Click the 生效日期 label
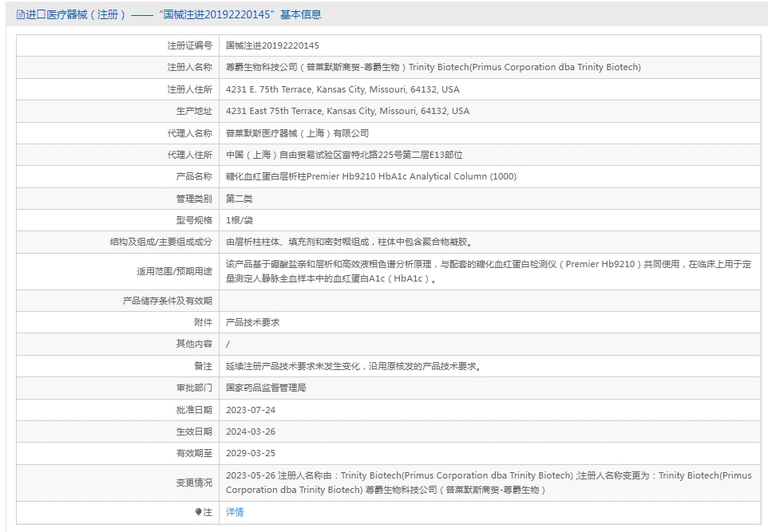Viewport: 768px width, 532px height. click(194, 432)
